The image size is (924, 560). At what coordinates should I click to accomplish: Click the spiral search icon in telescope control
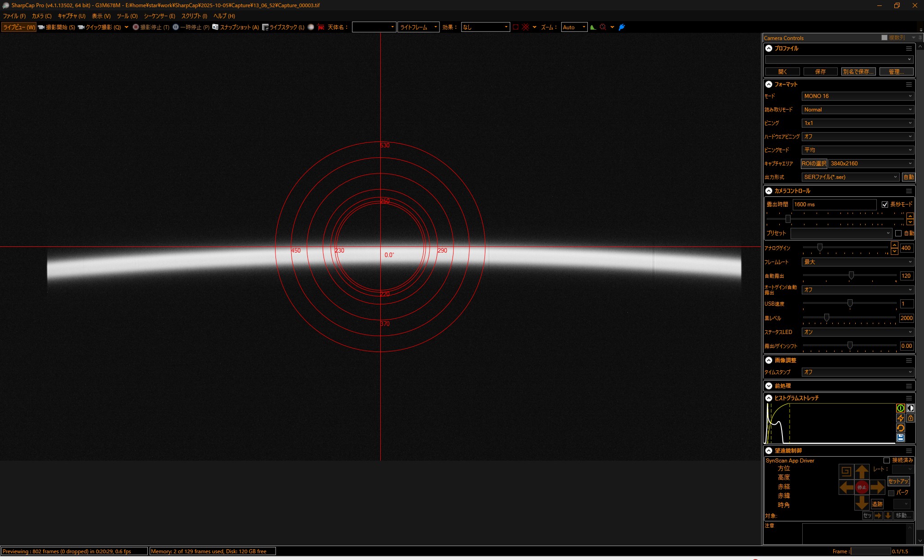coord(846,471)
